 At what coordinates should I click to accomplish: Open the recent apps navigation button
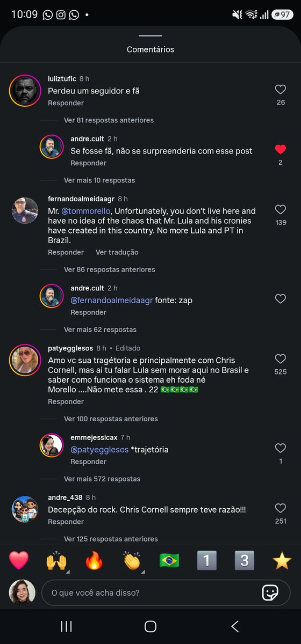coord(67,626)
